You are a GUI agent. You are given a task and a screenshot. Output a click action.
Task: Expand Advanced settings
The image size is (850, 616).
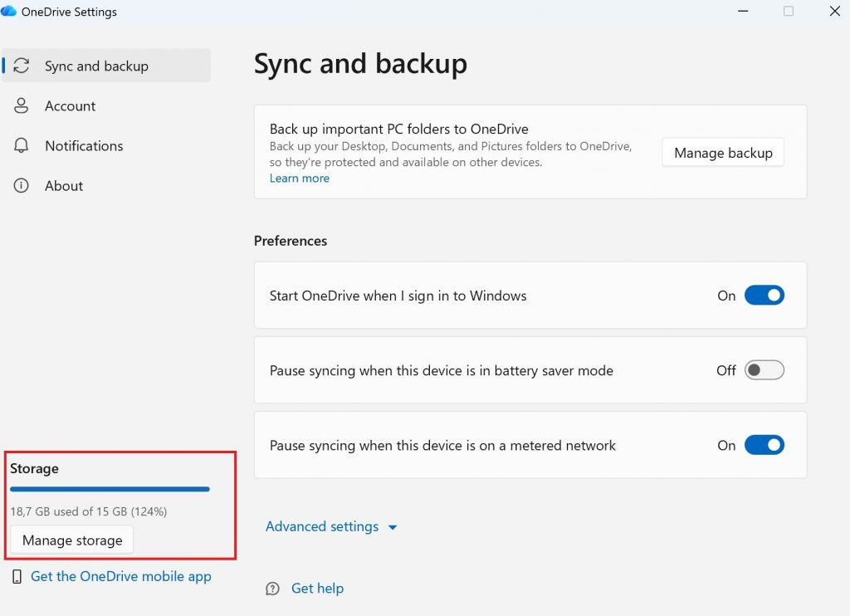(331, 526)
